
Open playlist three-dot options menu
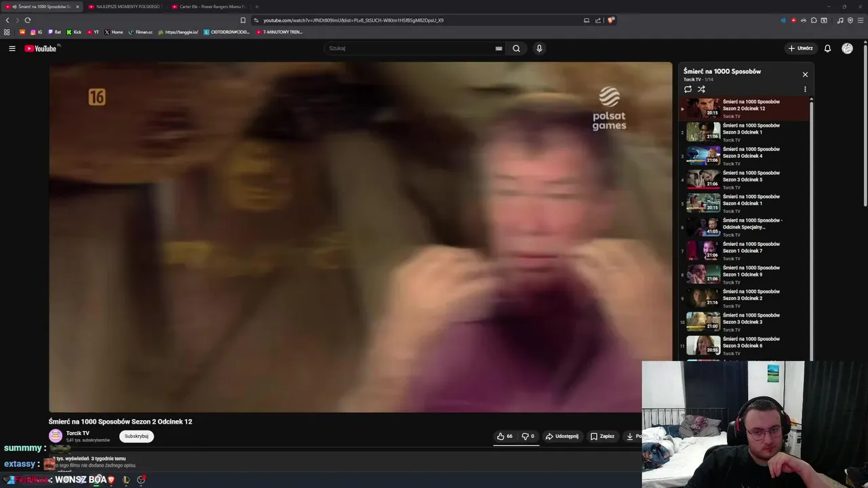[805, 89]
